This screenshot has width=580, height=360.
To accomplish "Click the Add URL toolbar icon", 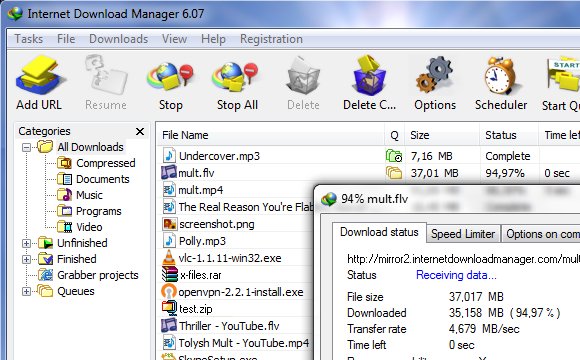I will [40, 76].
